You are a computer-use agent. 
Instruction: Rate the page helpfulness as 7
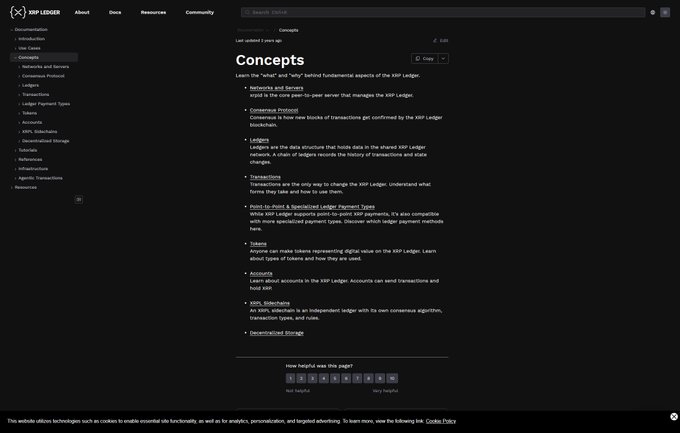(x=357, y=378)
